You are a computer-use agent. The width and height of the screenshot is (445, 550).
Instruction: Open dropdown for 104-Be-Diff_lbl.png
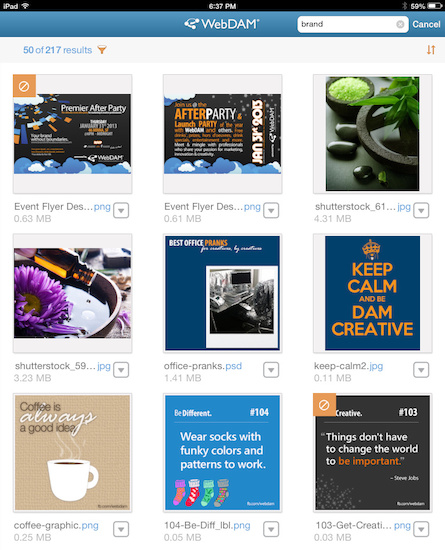coord(271,529)
